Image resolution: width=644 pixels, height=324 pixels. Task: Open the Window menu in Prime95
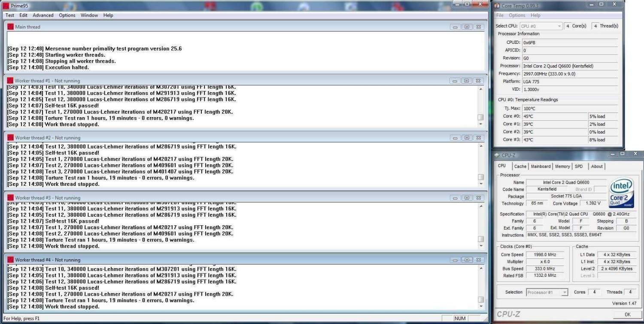click(x=89, y=15)
